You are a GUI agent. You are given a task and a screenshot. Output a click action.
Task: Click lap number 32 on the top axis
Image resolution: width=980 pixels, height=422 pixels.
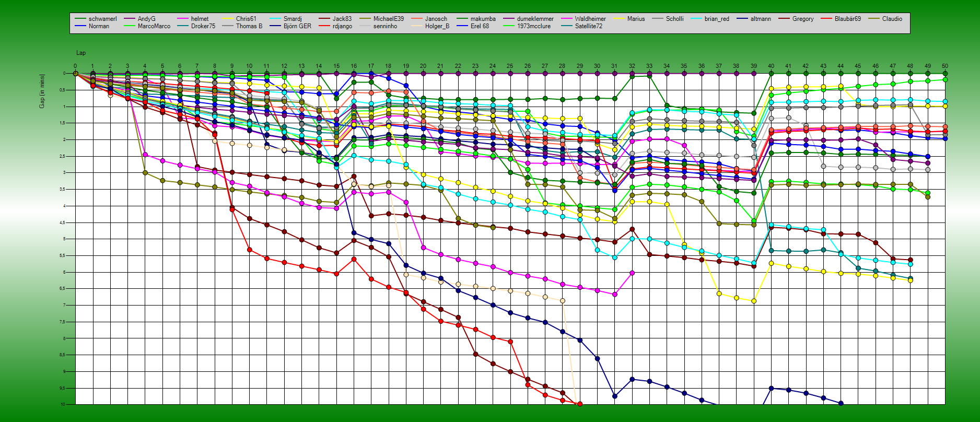(632, 66)
